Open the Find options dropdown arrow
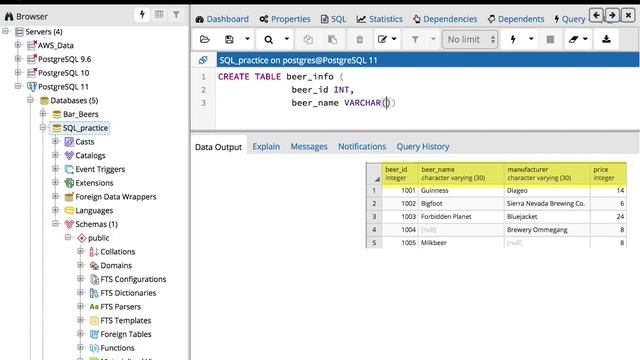The height and width of the screenshot is (360, 640). (287, 40)
